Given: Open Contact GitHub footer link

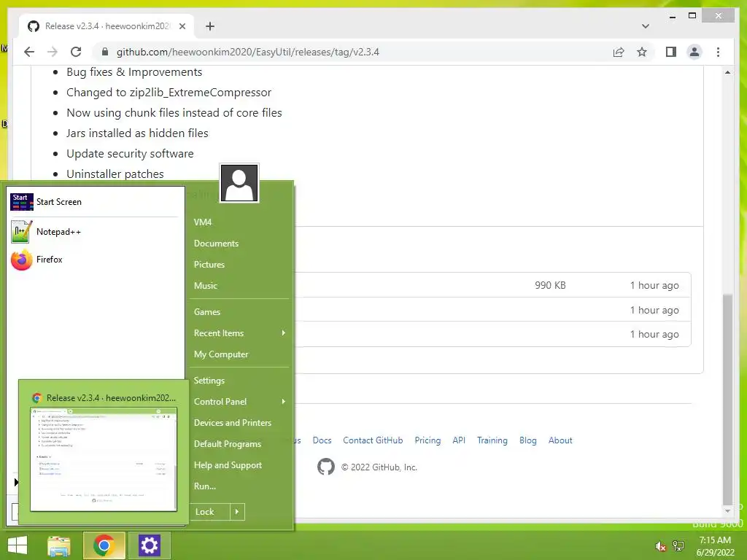Looking at the screenshot, I should tap(373, 440).
